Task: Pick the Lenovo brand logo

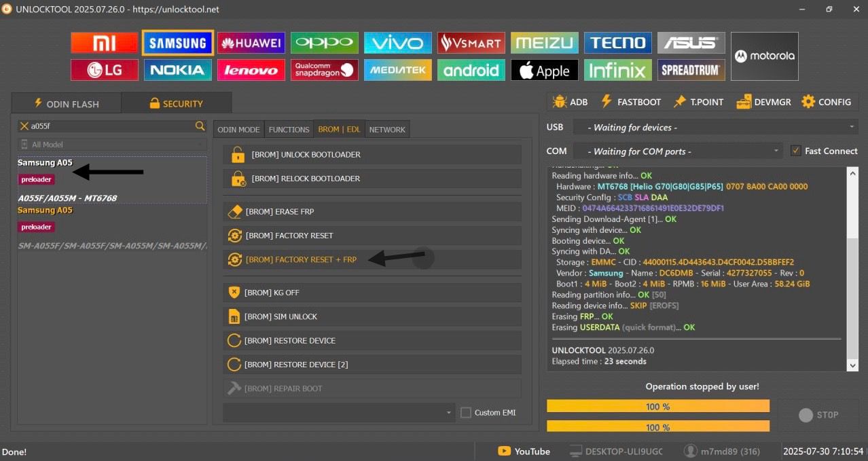Action: (x=251, y=70)
